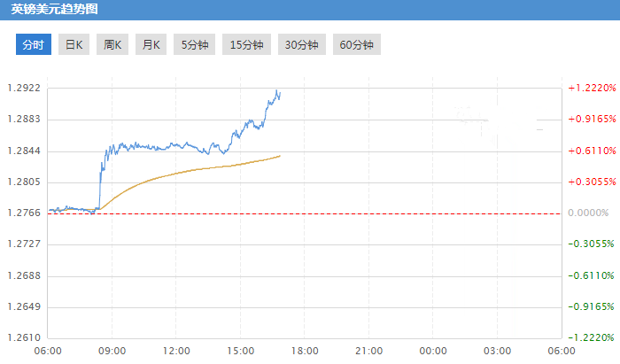Select the 5分钟 interval tab
Image resolution: width=620 pixels, height=364 pixels.
[195, 45]
